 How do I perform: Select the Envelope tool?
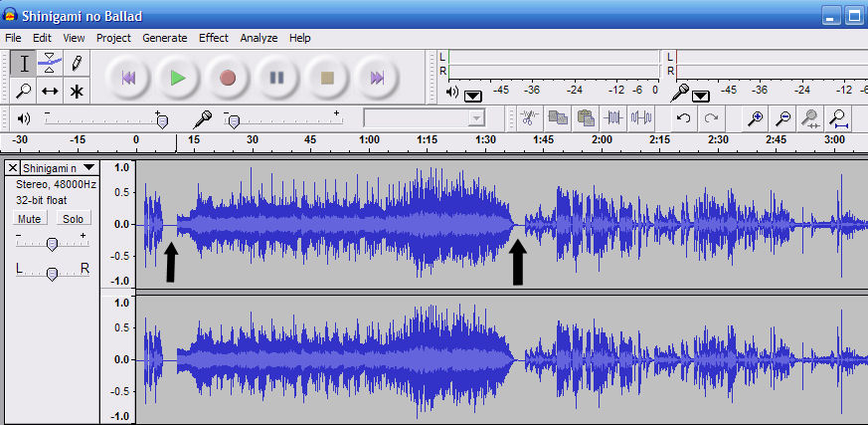tap(50, 64)
